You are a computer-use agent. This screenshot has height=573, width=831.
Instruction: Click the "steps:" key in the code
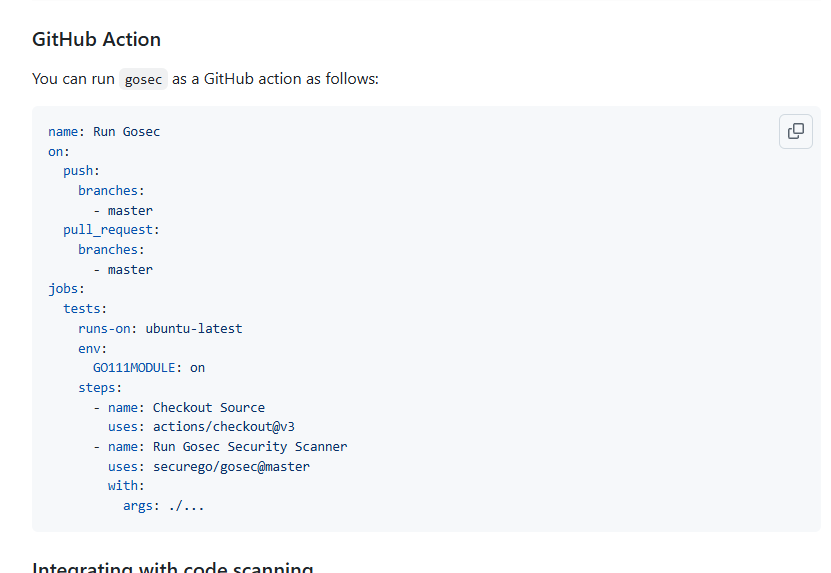[x=100, y=387]
